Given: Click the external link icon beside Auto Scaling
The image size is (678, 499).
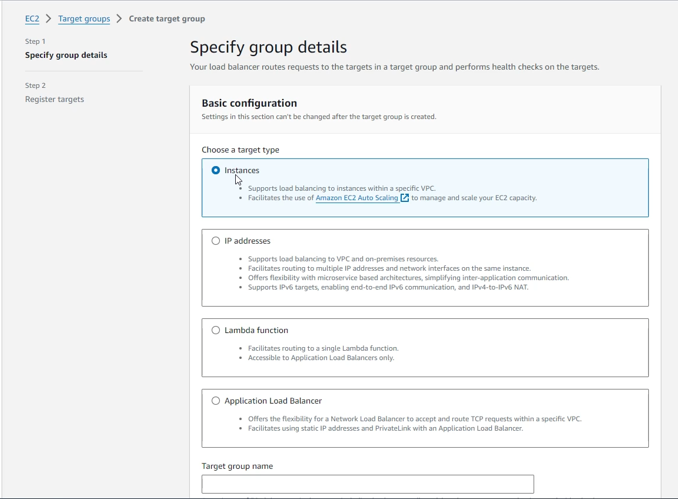Looking at the screenshot, I should click(x=404, y=198).
